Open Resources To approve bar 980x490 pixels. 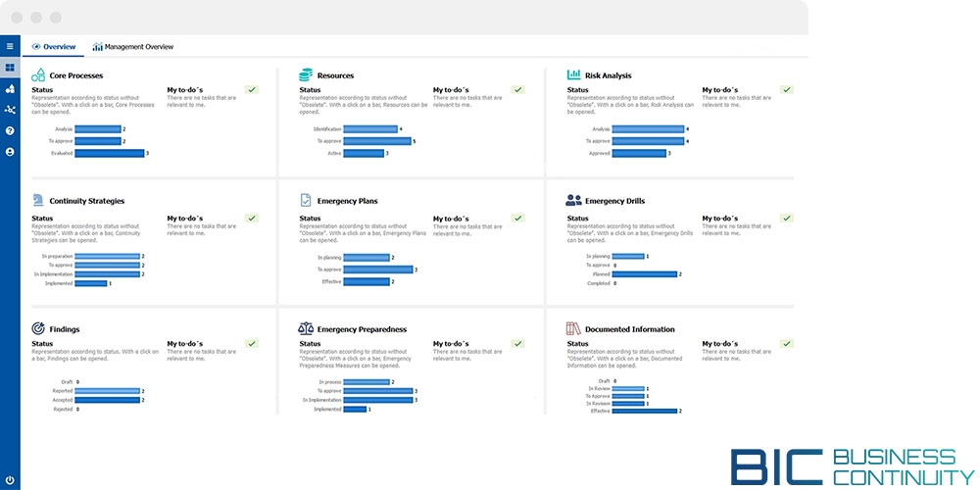377,141
